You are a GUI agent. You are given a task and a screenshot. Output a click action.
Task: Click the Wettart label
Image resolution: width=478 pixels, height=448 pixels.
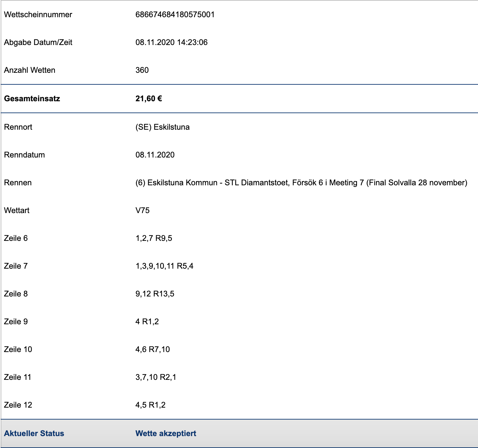[17, 210]
